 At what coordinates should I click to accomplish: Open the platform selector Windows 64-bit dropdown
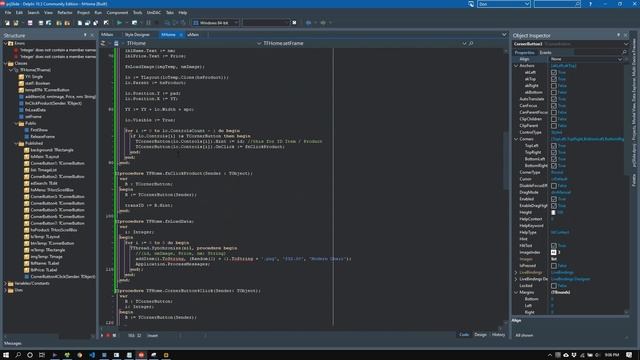[x=236, y=23]
